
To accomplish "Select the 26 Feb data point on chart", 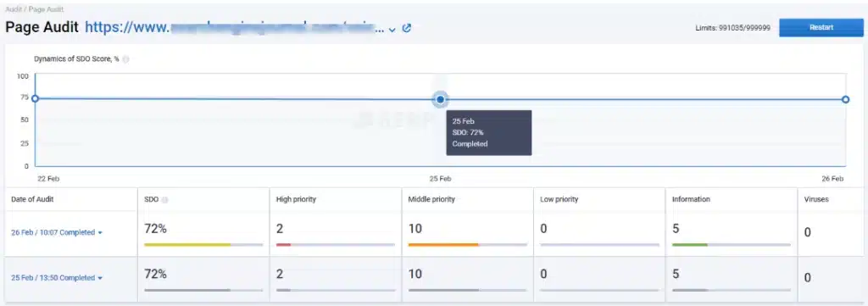I will 845,99.
